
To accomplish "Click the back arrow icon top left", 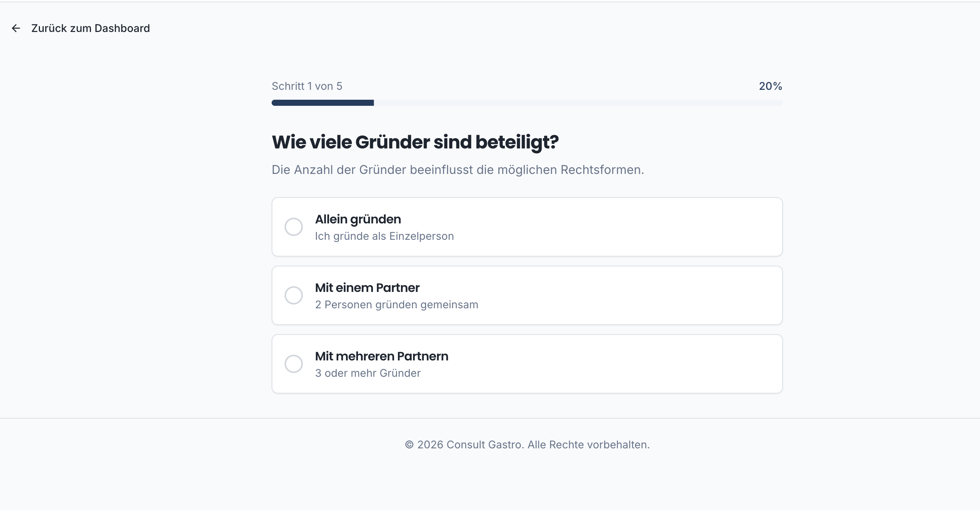I will pos(16,28).
